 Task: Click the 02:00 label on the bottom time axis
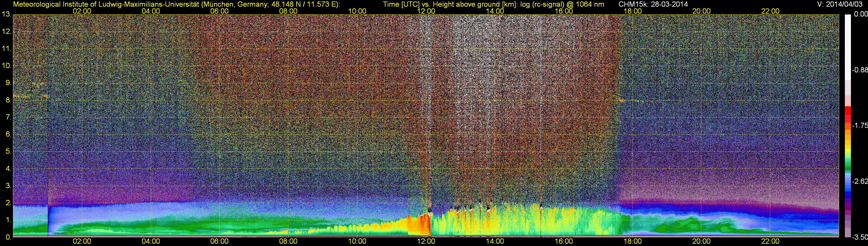click(x=82, y=241)
